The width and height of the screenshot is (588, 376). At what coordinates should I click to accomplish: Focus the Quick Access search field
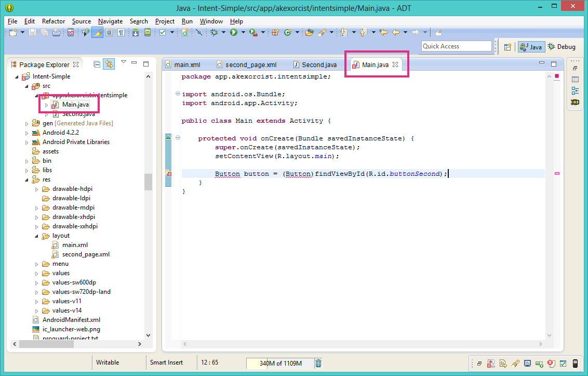456,46
